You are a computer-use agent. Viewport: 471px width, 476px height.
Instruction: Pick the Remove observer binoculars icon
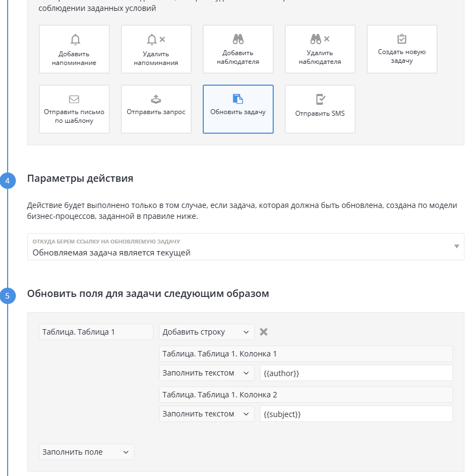point(320,39)
